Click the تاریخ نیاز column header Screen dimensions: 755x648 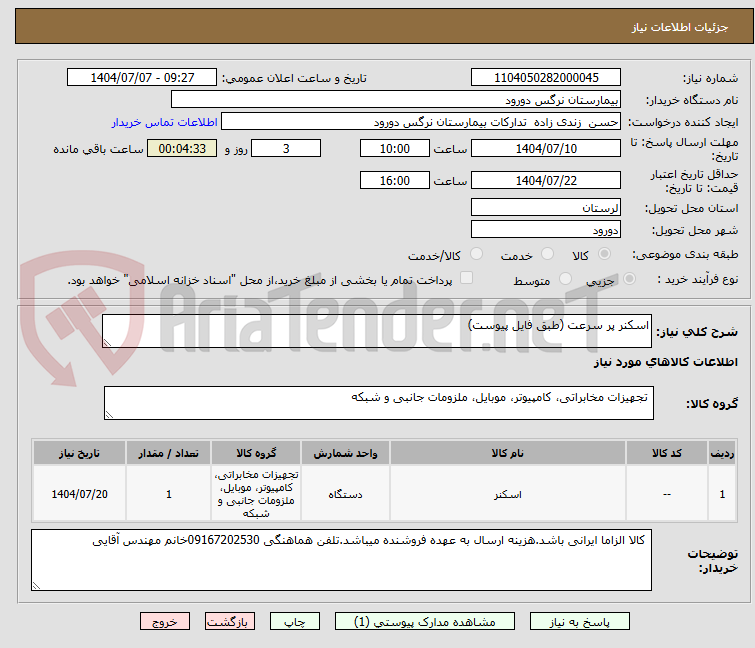click(79, 453)
